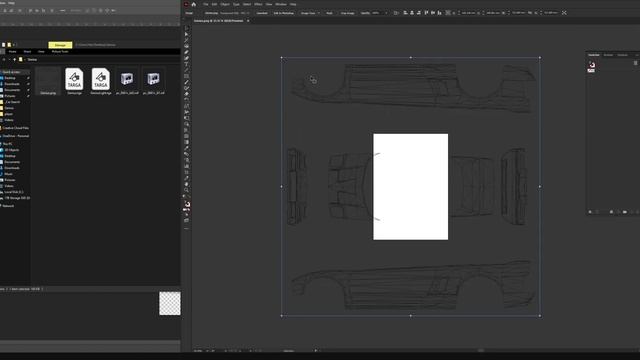Click the Mask button
Screen dimensions: 640x360
329,13
